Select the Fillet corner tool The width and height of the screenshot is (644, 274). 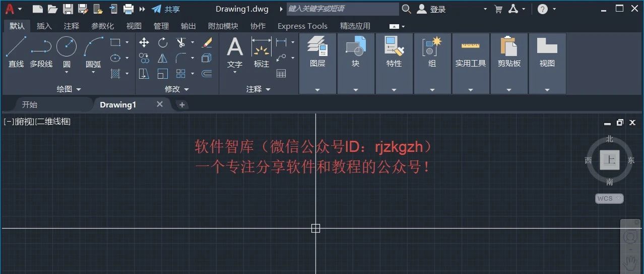(181, 58)
